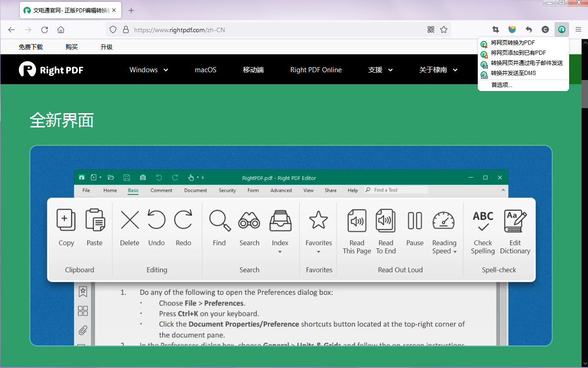Choose 将网页转换为PDF from extension menu
The width and height of the screenshot is (588, 368).
[x=523, y=43]
